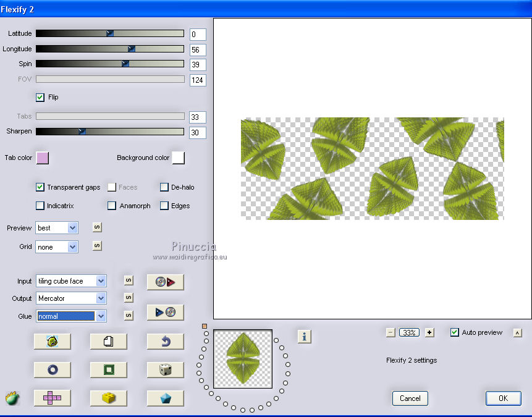Click the globe icon button

[x=53, y=342]
